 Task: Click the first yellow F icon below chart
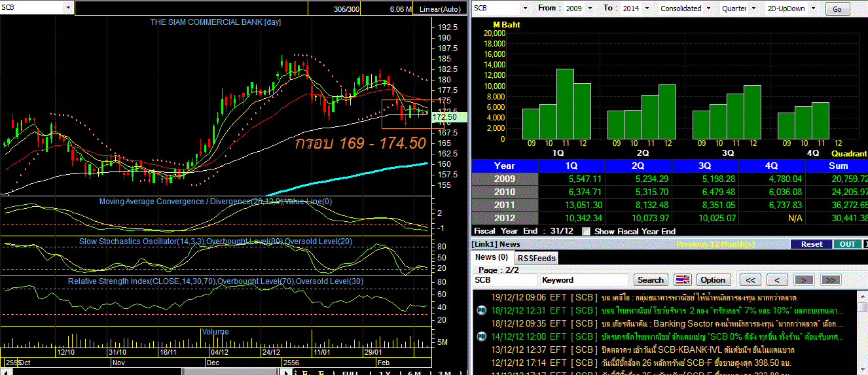[304, 372]
